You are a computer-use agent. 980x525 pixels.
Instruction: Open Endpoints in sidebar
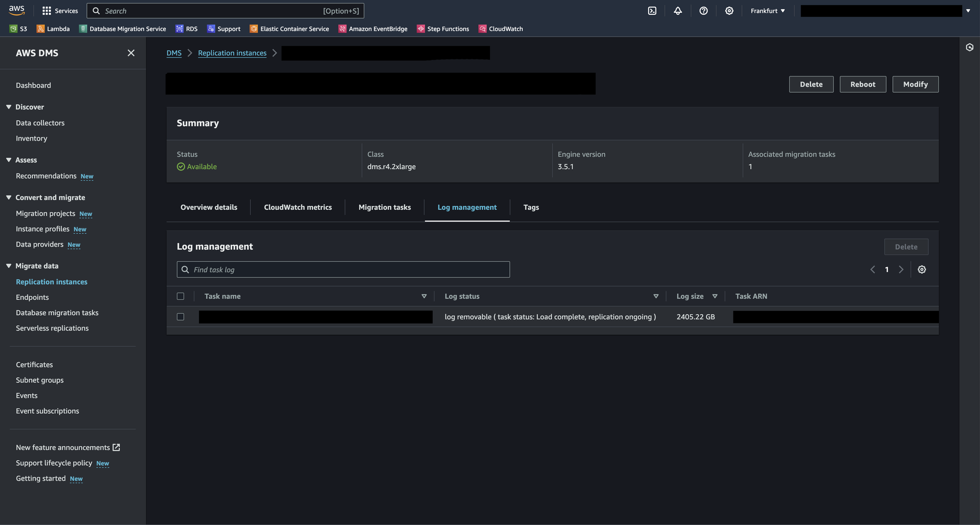point(32,298)
